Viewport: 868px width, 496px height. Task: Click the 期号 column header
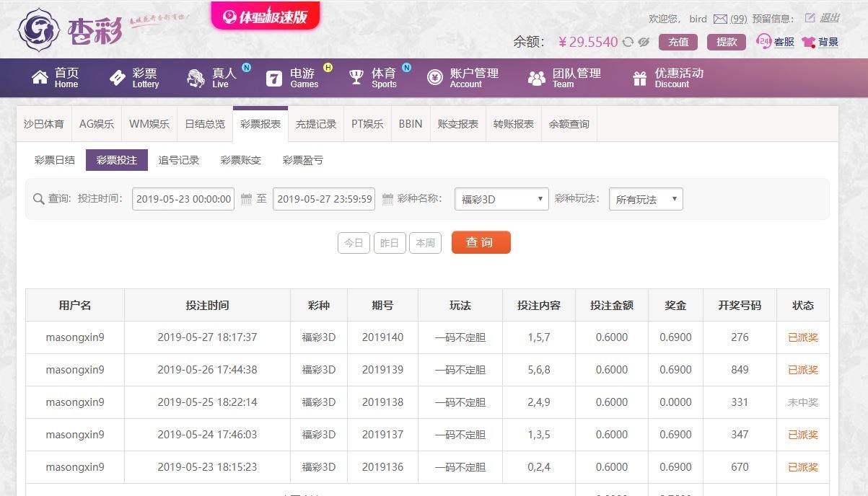point(382,305)
